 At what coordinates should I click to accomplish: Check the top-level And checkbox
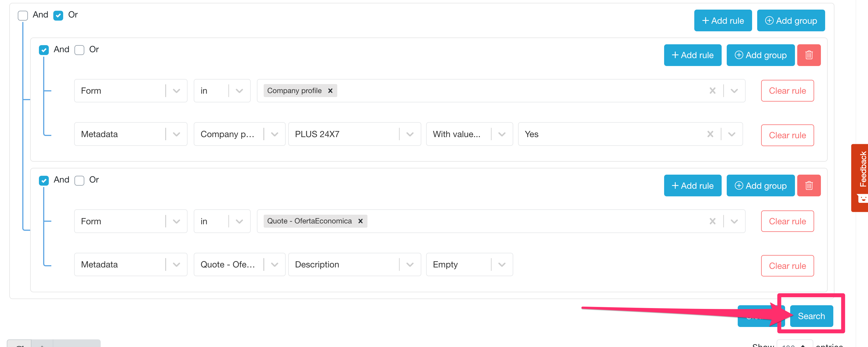23,16
